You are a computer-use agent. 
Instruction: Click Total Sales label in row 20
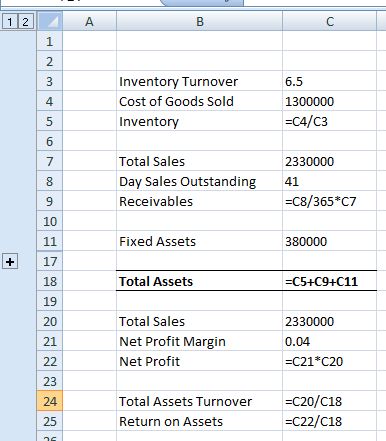pyautogui.click(x=199, y=321)
